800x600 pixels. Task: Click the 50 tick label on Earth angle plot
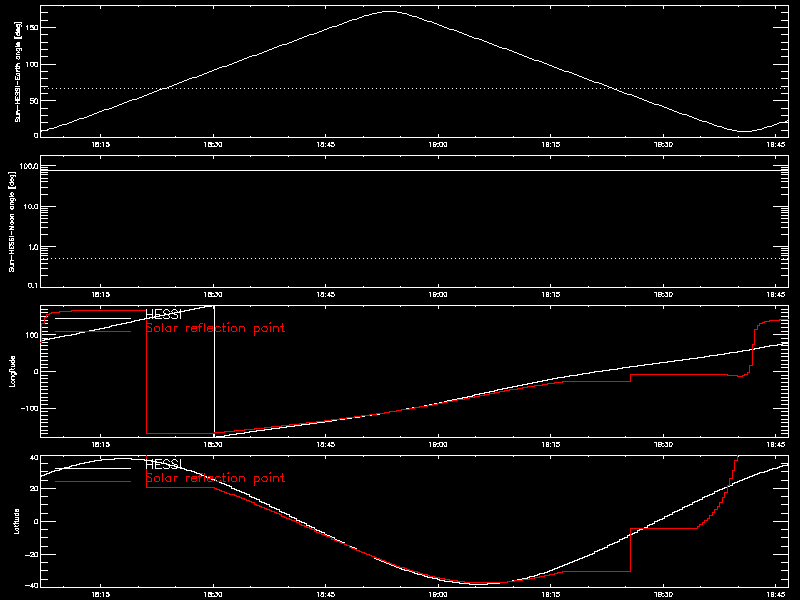pos(34,101)
